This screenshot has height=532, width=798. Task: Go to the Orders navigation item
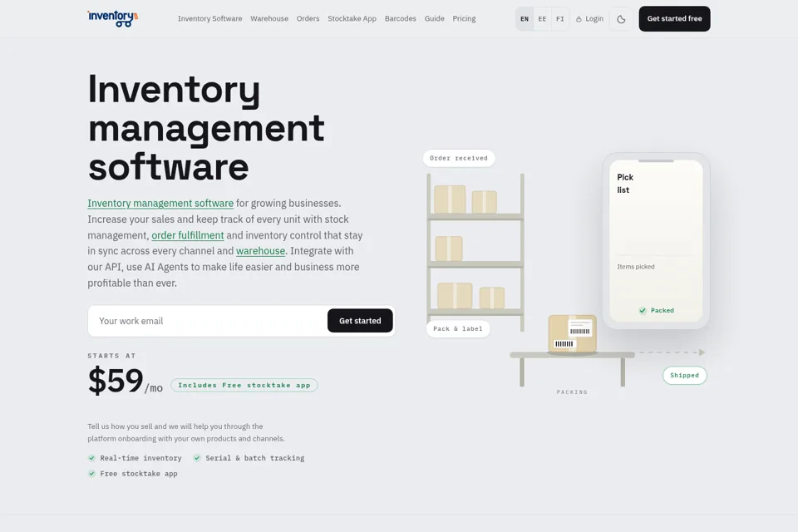[x=308, y=19]
